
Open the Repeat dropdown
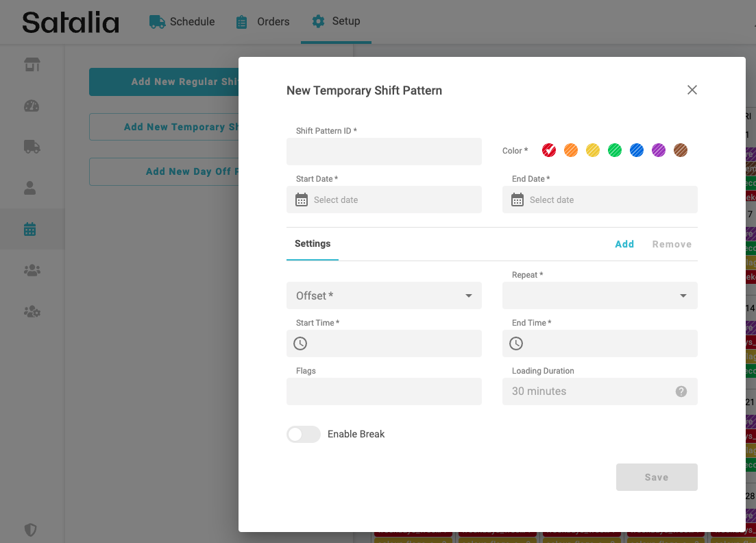tap(600, 295)
